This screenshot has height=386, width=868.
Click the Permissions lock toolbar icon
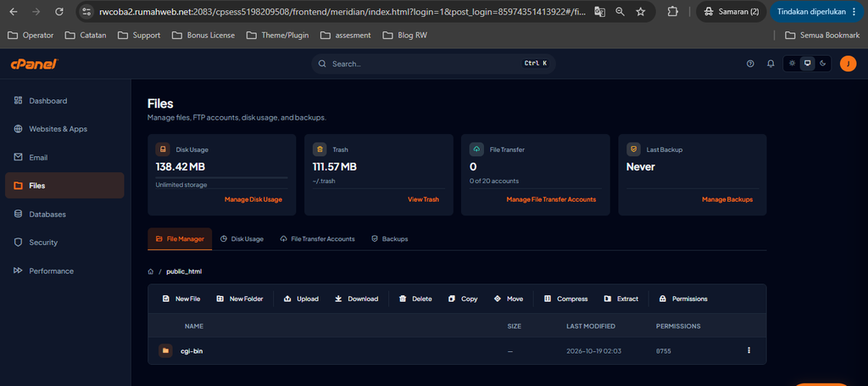[663, 299]
